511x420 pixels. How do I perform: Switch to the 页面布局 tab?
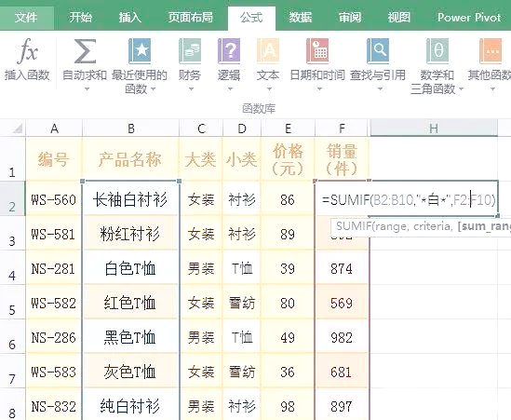191,18
